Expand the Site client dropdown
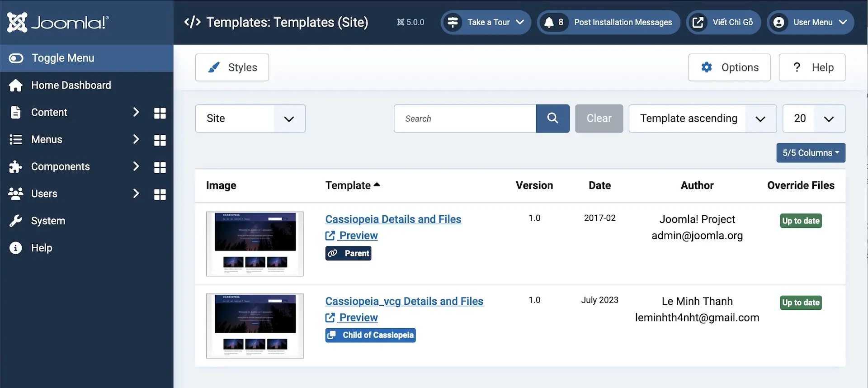Screen dimensions: 868x388 [x=250, y=118]
